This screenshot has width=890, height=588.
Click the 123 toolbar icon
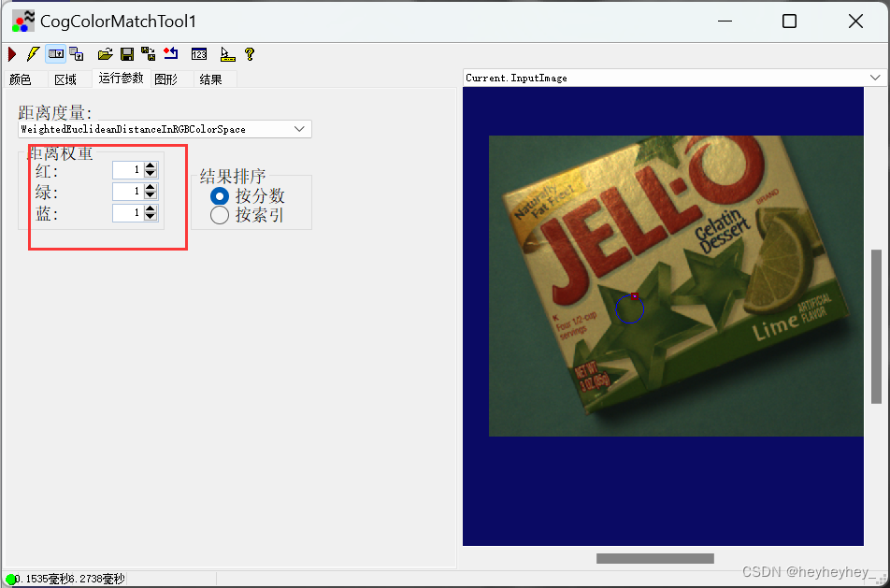coord(199,54)
